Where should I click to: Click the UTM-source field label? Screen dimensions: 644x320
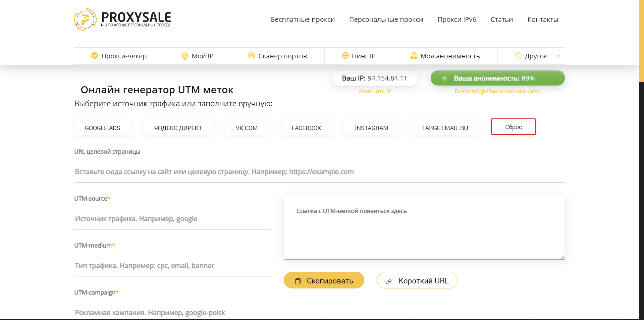point(92,199)
